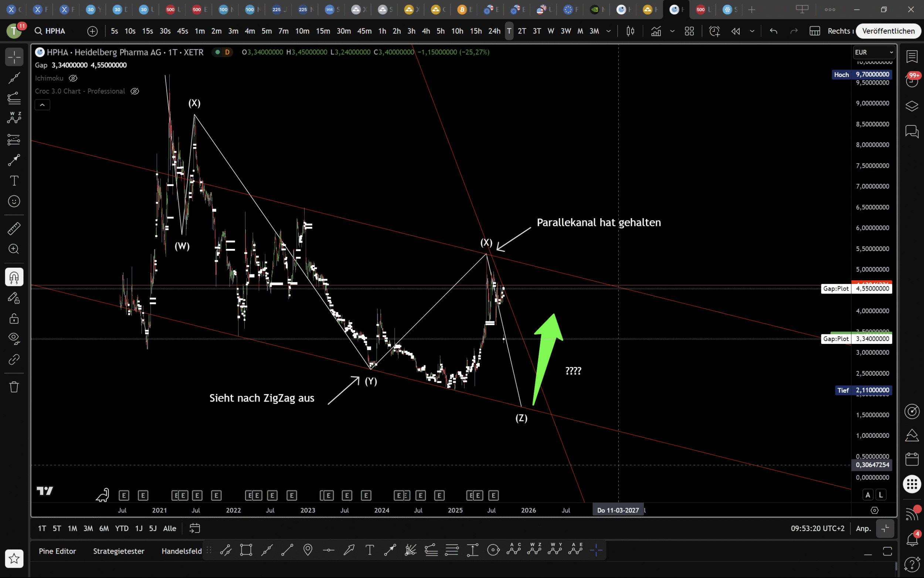Image resolution: width=924 pixels, height=578 pixels.
Task: Toggle magnet mode on drawing toolbar
Action: tap(14, 277)
